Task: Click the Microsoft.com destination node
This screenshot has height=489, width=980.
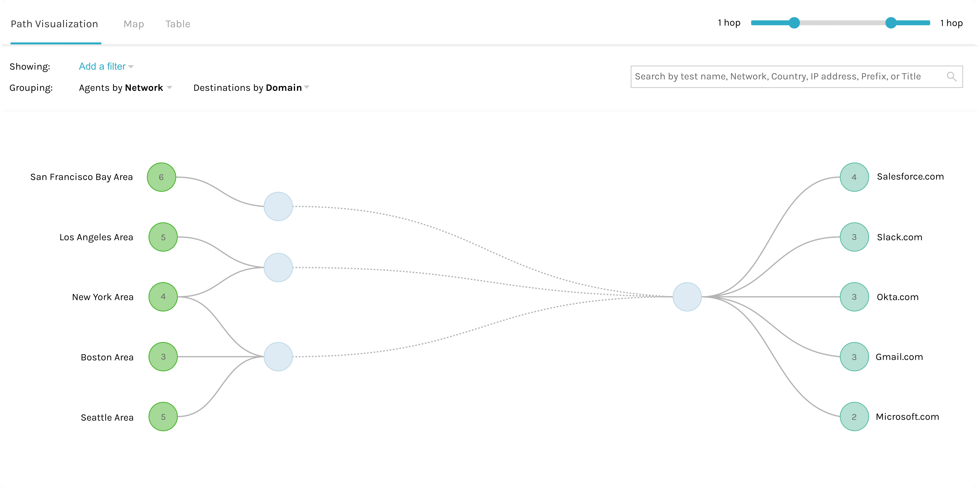Action: coord(854,417)
